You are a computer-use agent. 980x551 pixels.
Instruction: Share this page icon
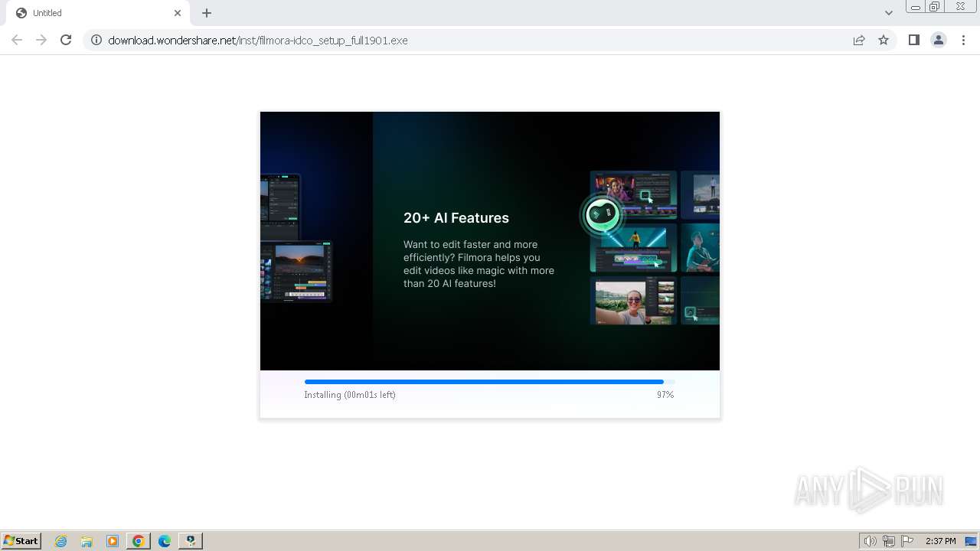pos(859,40)
